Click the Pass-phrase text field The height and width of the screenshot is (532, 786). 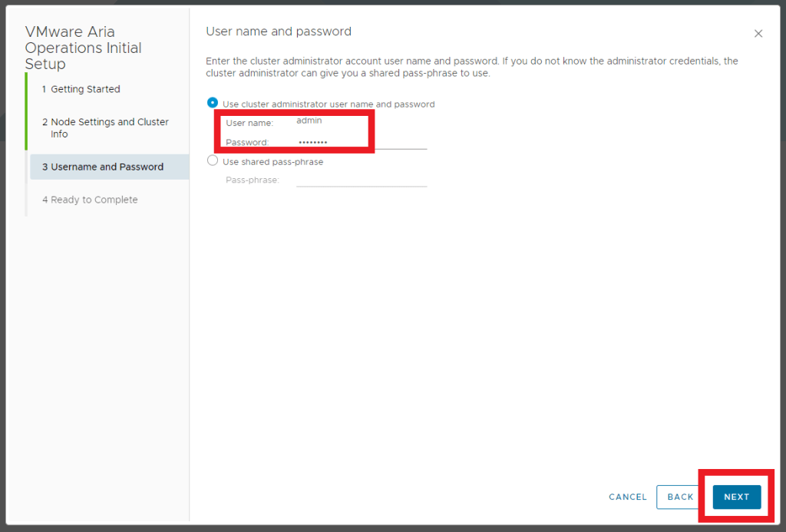point(361,180)
